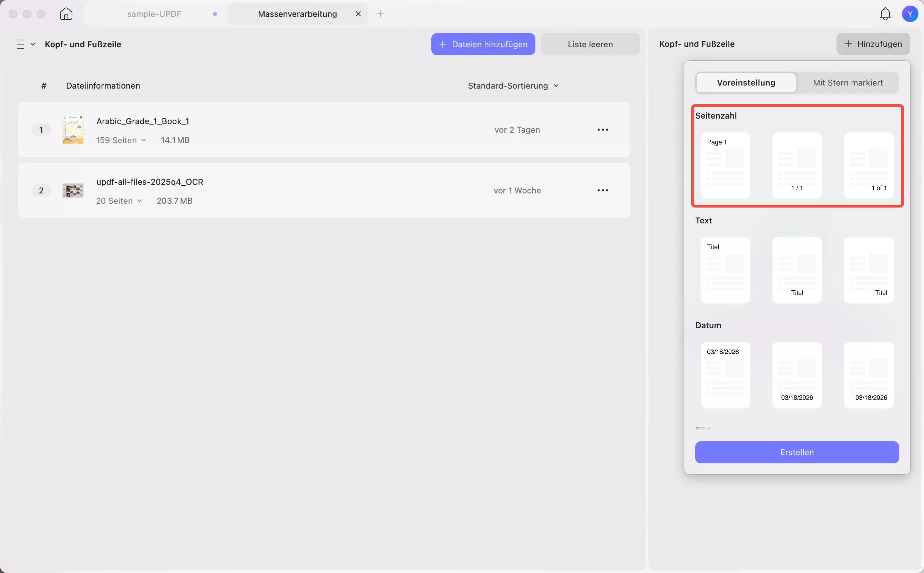Open a new tab with the plus icon

point(380,14)
